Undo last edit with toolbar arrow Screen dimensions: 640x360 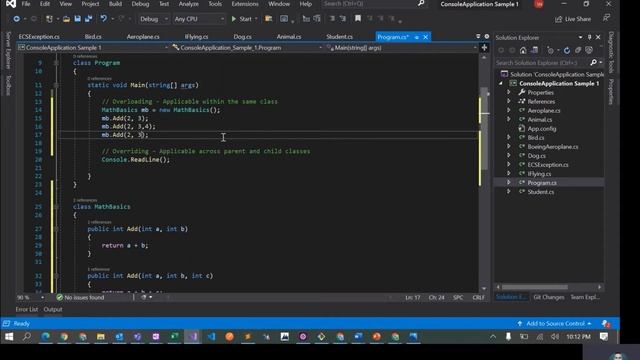(x=104, y=19)
